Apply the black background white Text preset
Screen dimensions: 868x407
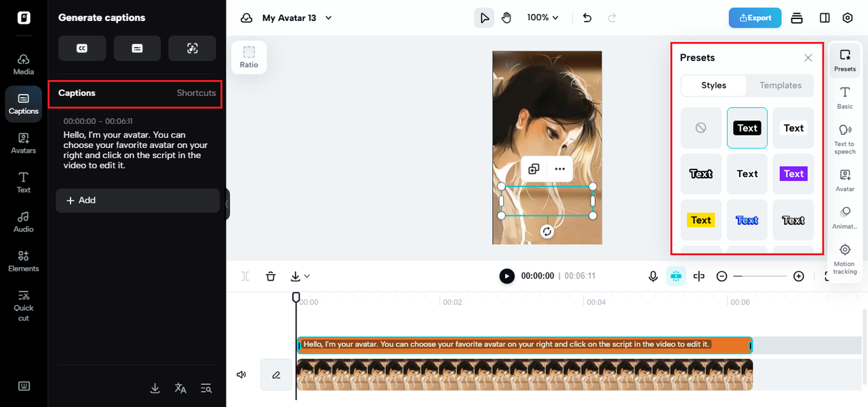747,128
